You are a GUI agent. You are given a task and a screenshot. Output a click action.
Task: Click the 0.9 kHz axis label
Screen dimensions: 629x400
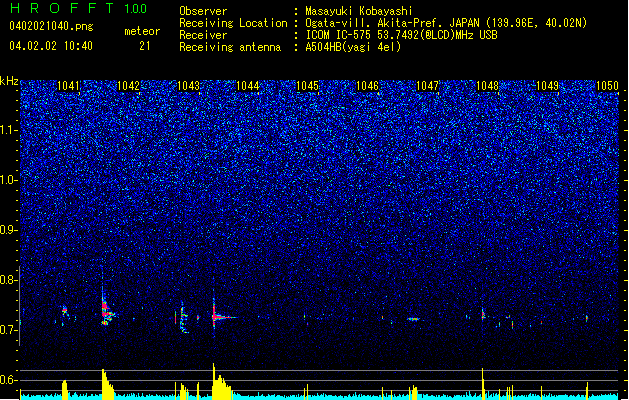click(8, 230)
